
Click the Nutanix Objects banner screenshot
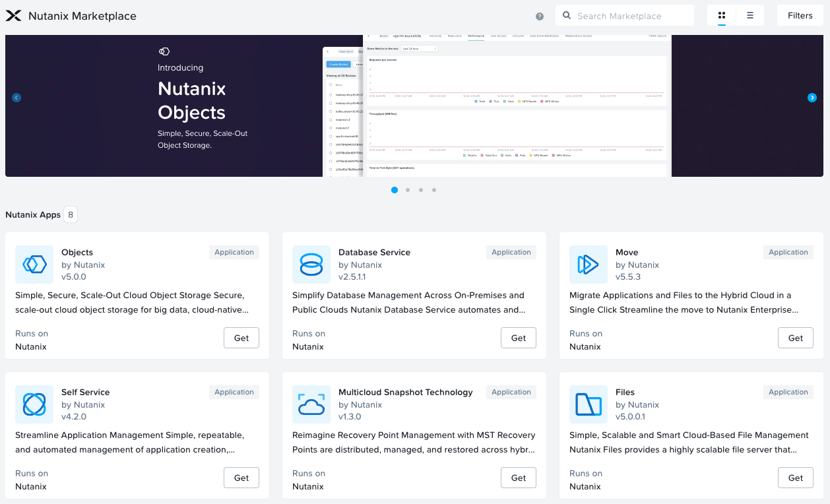497,106
